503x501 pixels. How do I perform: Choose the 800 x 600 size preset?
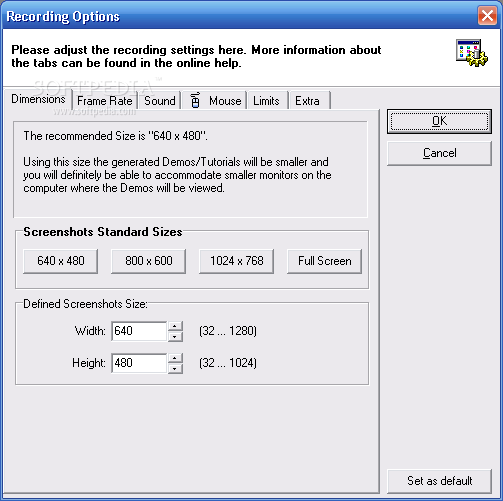pos(149,261)
